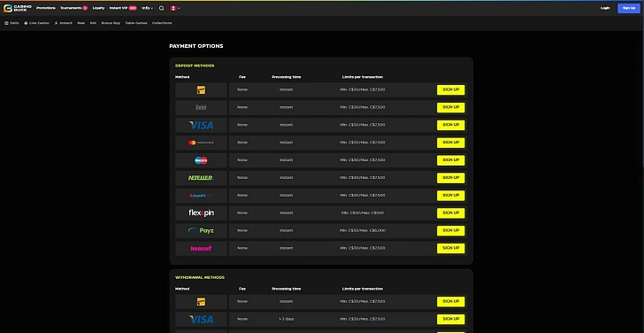Click Sign Up in paysafecard deposit row

450,195
